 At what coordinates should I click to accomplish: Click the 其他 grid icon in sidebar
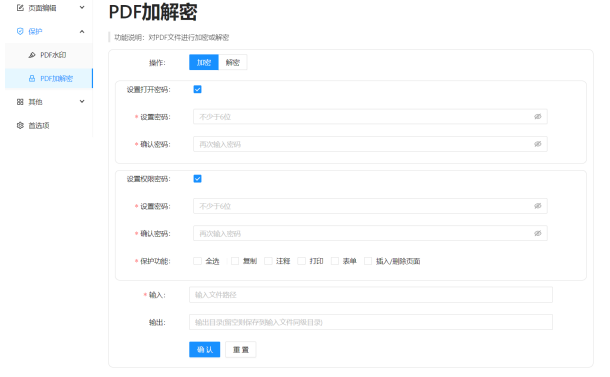tap(20, 102)
